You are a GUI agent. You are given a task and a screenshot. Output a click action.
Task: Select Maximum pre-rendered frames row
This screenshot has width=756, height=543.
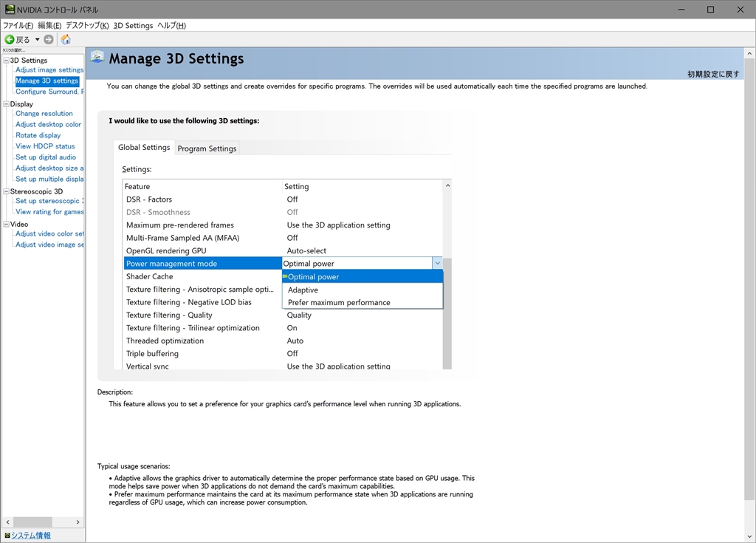(x=283, y=225)
